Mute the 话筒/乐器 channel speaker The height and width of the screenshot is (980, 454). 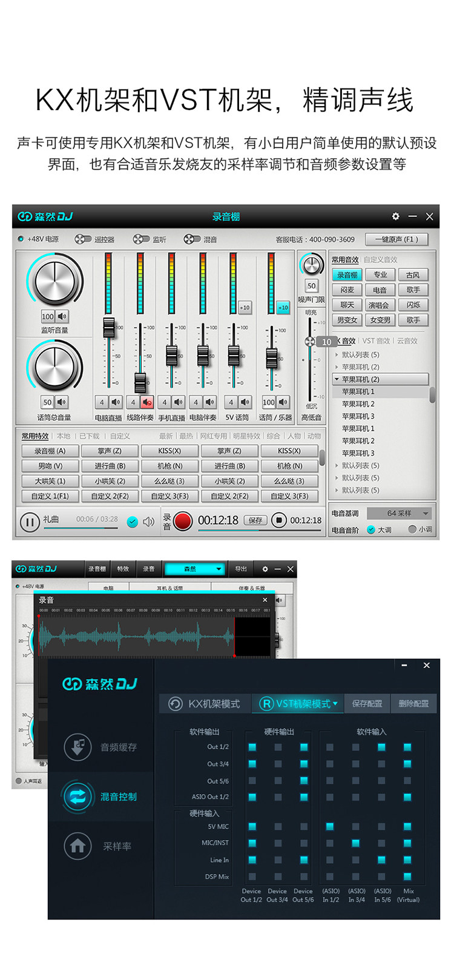click(283, 402)
